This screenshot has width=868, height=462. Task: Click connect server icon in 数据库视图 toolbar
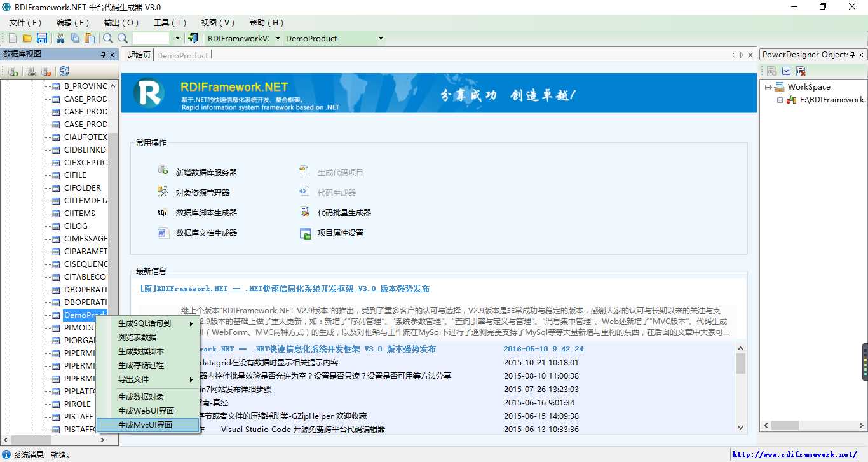coord(32,71)
